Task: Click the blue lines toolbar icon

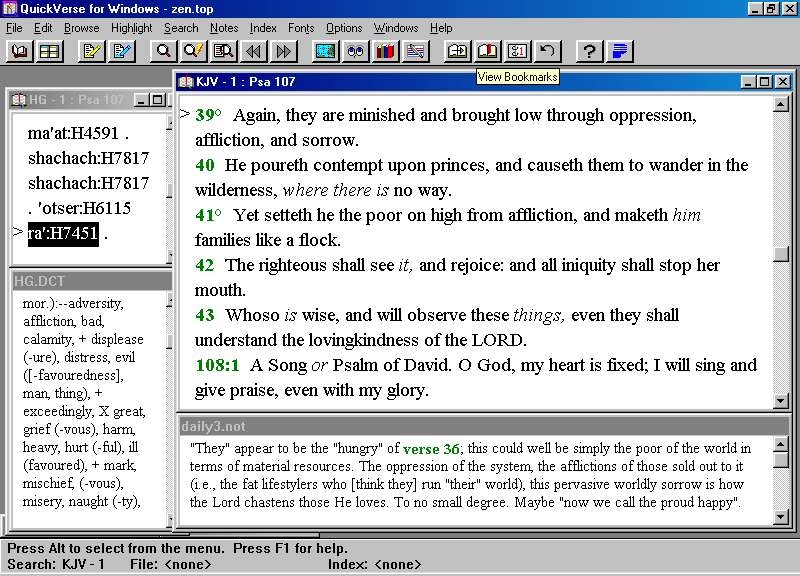Action: 619,51
